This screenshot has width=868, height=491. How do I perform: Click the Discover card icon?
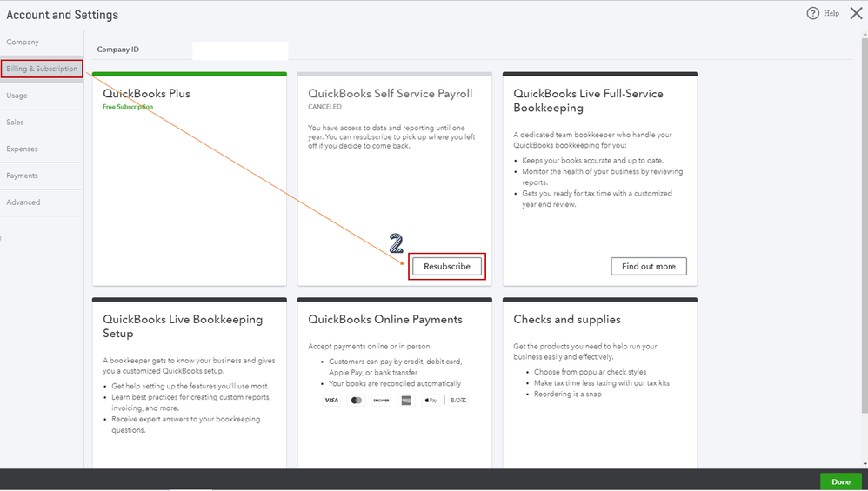pyautogui.click(x=381, y=401)
